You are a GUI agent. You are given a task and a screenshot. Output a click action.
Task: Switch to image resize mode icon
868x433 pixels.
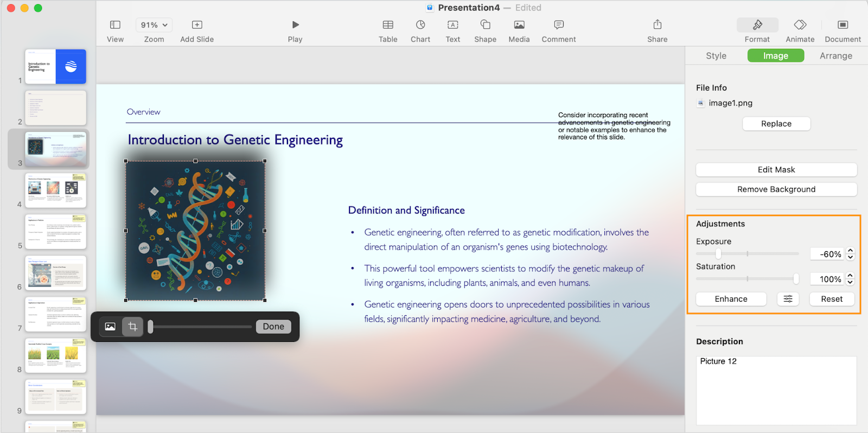(x=110, y=327)
